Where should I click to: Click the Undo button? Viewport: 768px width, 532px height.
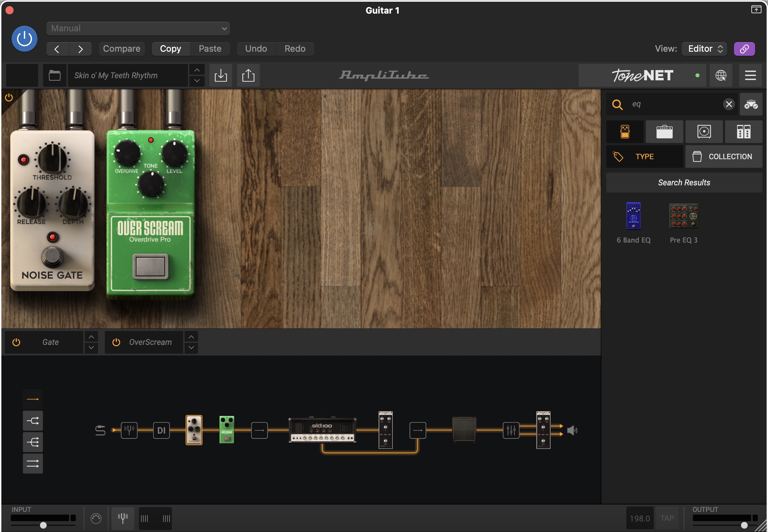(x=256, y=49)
